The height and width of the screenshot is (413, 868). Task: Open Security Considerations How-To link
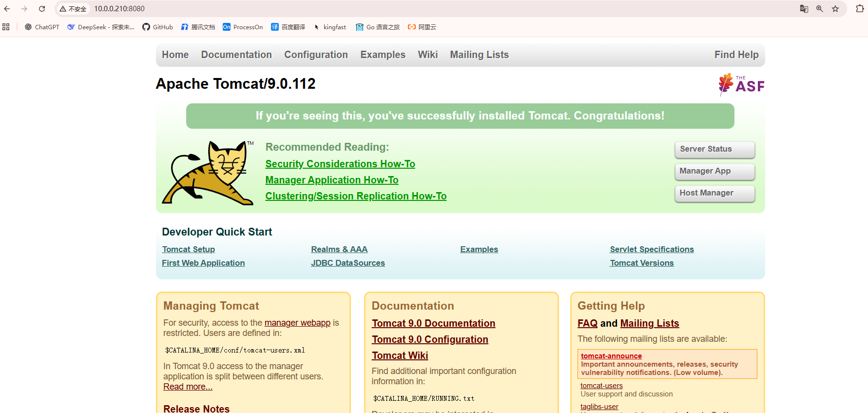340,164
